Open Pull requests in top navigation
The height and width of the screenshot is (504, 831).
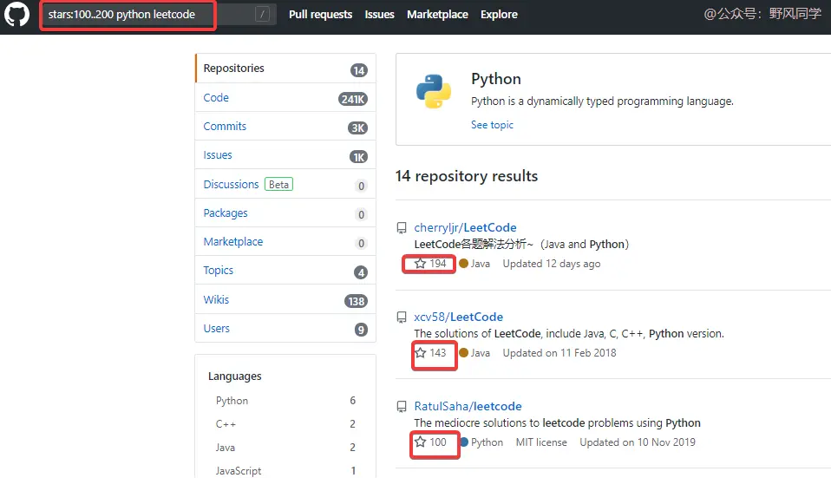click(320, 15)
